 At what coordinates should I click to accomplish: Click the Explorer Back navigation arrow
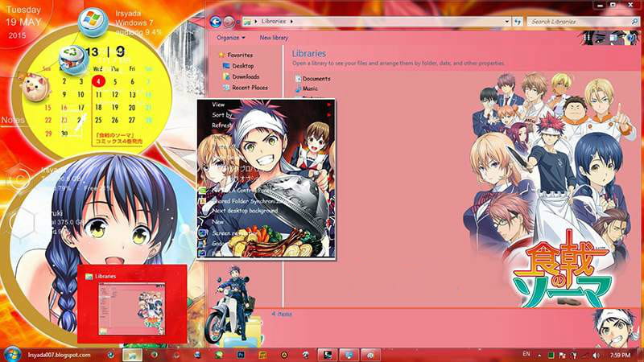[216, 22]
